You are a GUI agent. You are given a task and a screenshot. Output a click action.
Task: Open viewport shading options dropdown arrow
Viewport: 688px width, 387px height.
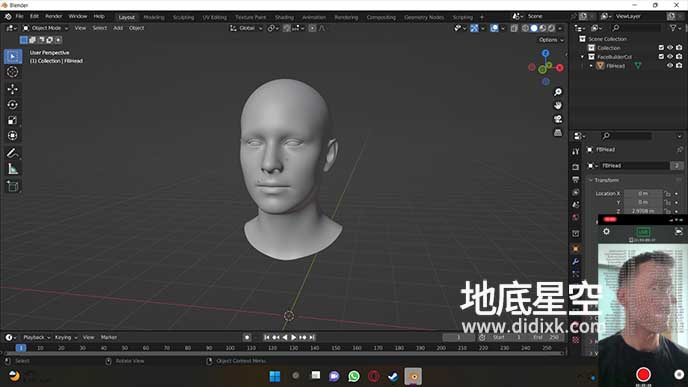(x=560, y=28)
